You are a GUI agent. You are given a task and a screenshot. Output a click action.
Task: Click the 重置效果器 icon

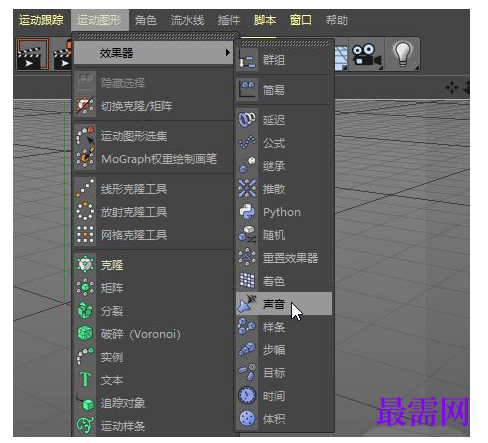(247, 257)
